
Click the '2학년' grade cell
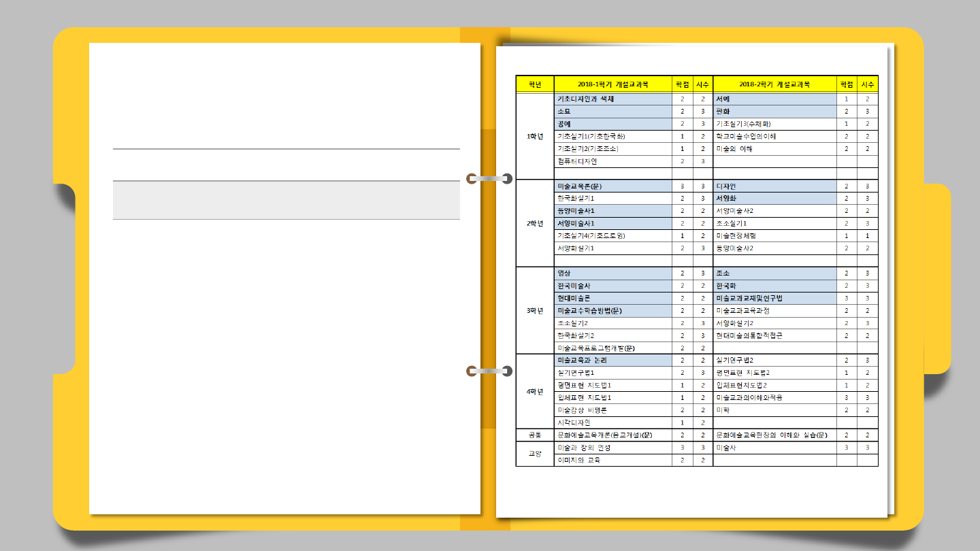535,223
